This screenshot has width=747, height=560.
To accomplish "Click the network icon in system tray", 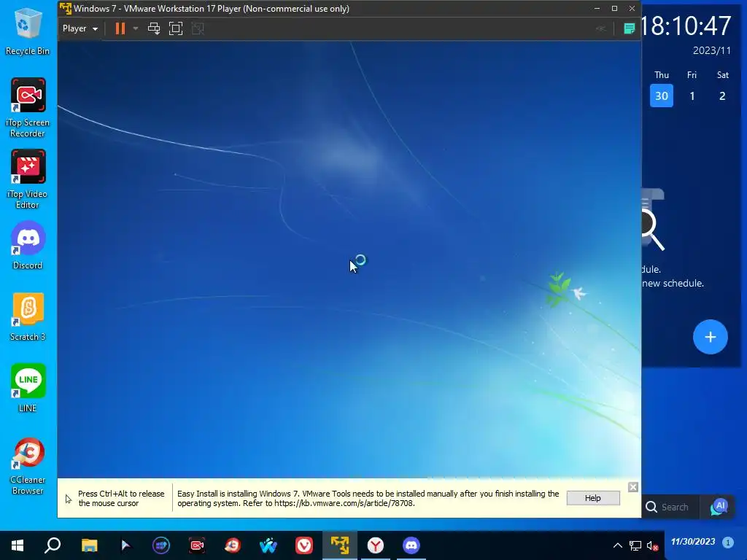I will coord(635,545).
